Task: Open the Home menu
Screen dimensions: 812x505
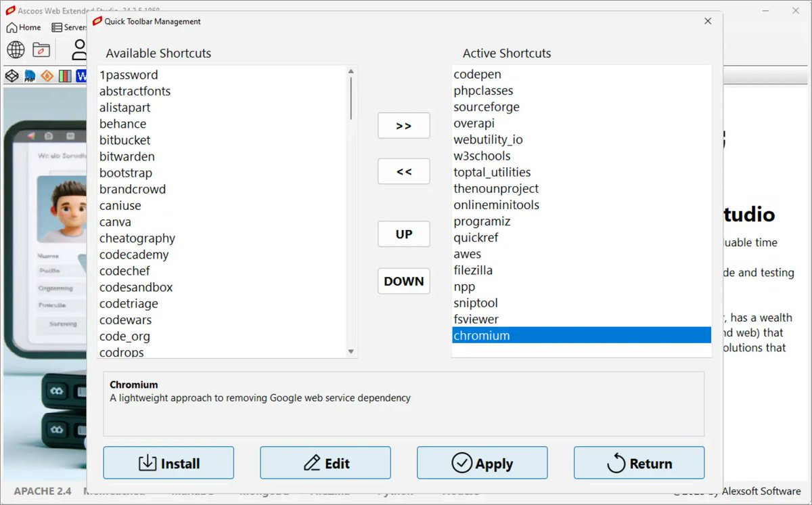Action: [22, 27]
